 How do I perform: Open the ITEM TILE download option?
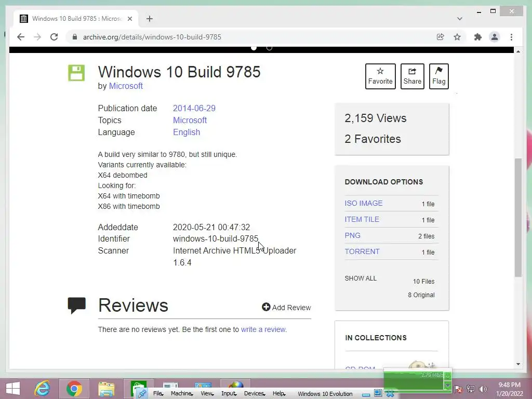[362, 220]
